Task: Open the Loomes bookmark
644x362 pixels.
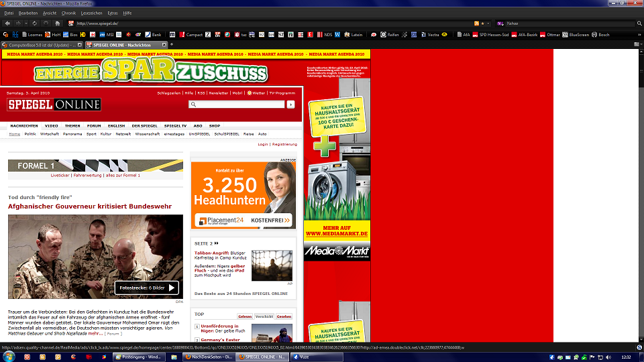Action: 32,35
